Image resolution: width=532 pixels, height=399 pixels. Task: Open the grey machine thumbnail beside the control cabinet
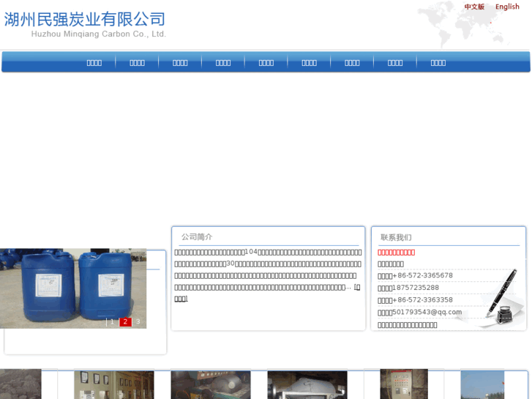307,385
